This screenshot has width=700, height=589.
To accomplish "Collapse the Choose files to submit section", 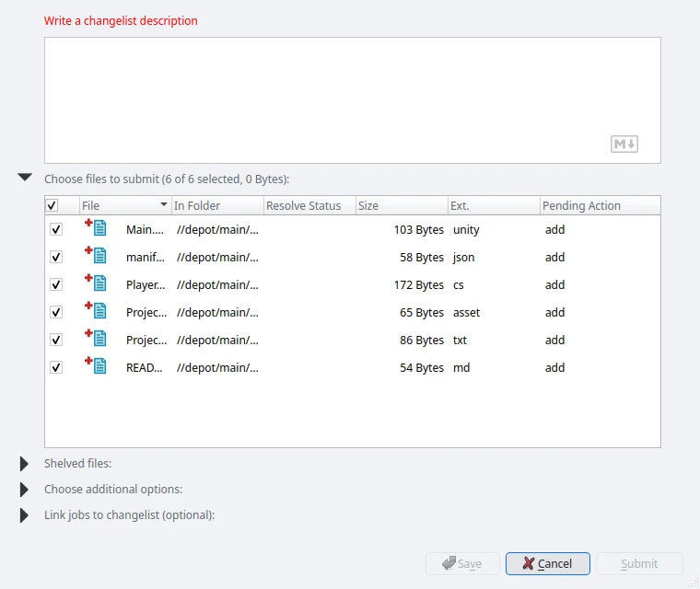I will click(25, 177).
